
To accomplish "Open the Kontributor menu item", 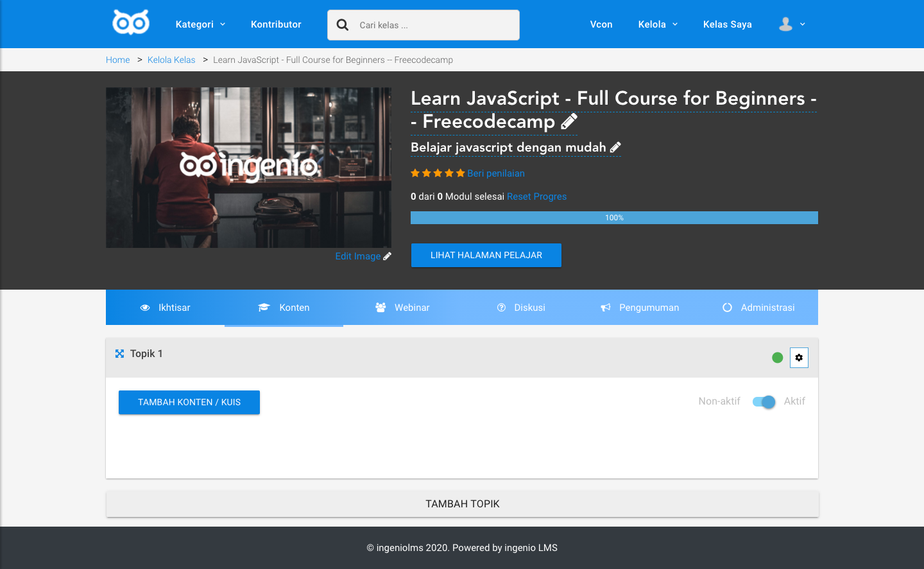I will [276, 24].
